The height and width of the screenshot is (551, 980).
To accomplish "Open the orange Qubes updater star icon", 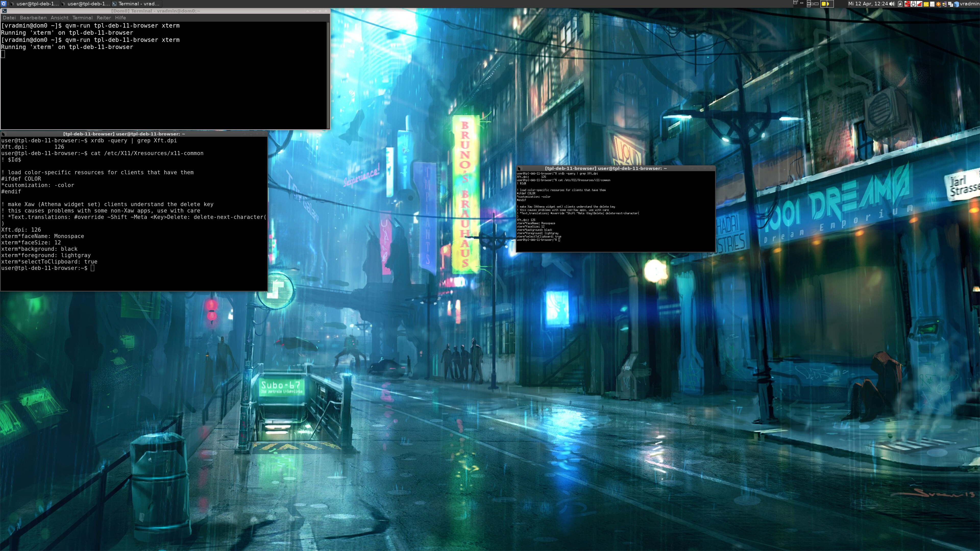I will click(x=938, y=4).
